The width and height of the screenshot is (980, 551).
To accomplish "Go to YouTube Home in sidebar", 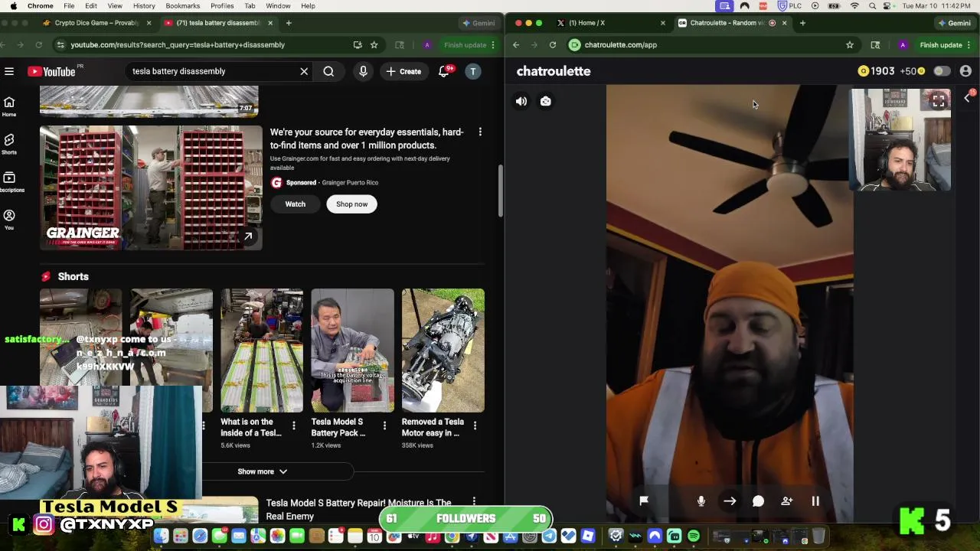I will click(9, 106).
